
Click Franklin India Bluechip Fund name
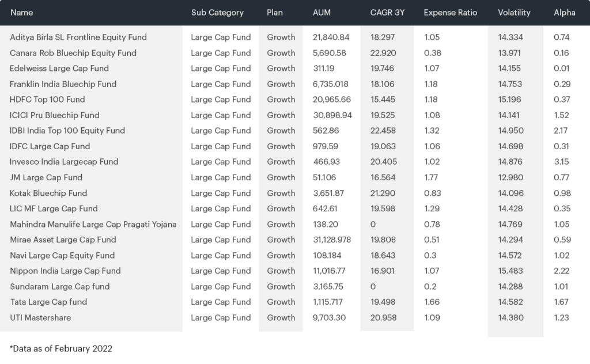(63, 84)
